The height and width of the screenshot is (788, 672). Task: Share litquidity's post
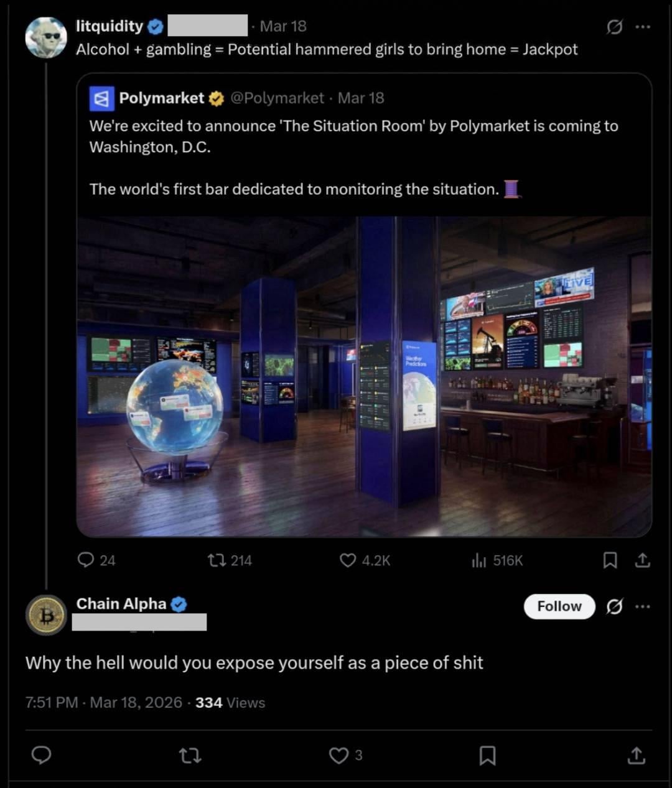click(642, 560)
